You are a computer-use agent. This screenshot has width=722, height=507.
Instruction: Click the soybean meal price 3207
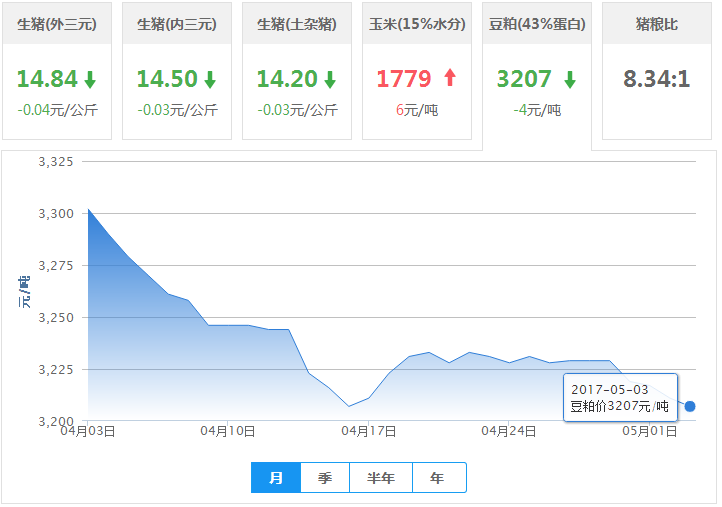(524, 79)
